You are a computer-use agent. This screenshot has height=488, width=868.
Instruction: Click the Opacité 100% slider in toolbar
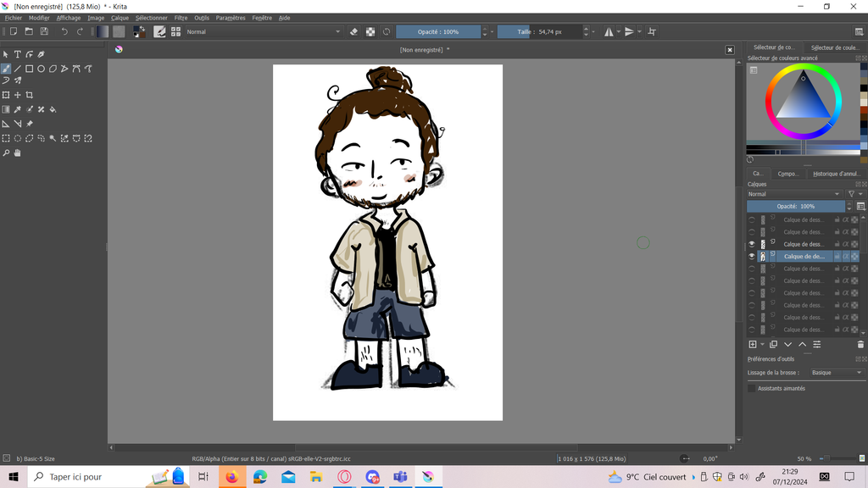437,31
